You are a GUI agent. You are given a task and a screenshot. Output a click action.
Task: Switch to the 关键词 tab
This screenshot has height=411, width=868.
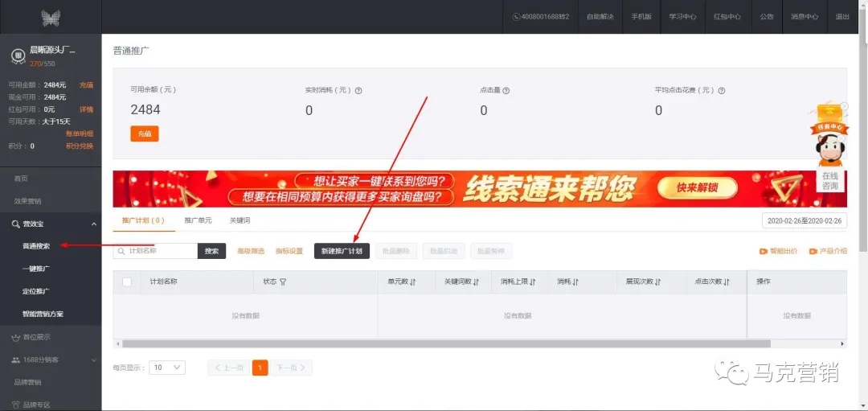coord(240,220)
